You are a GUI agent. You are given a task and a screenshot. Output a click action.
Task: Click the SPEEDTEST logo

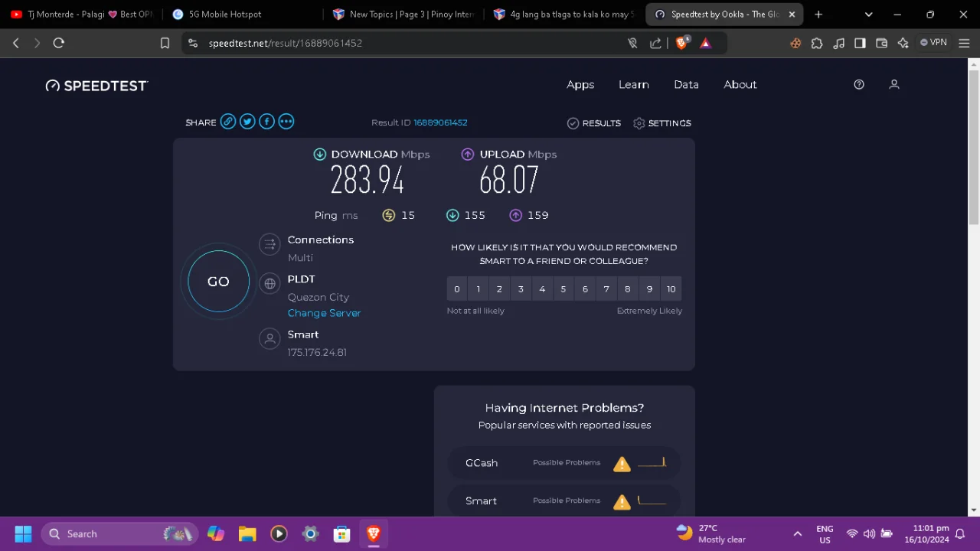[x=96, y=86]
